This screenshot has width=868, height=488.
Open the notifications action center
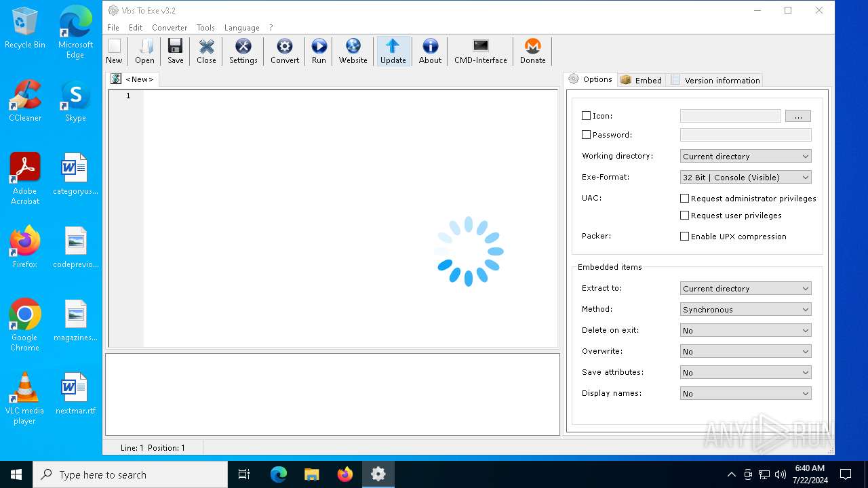point(846,474)
